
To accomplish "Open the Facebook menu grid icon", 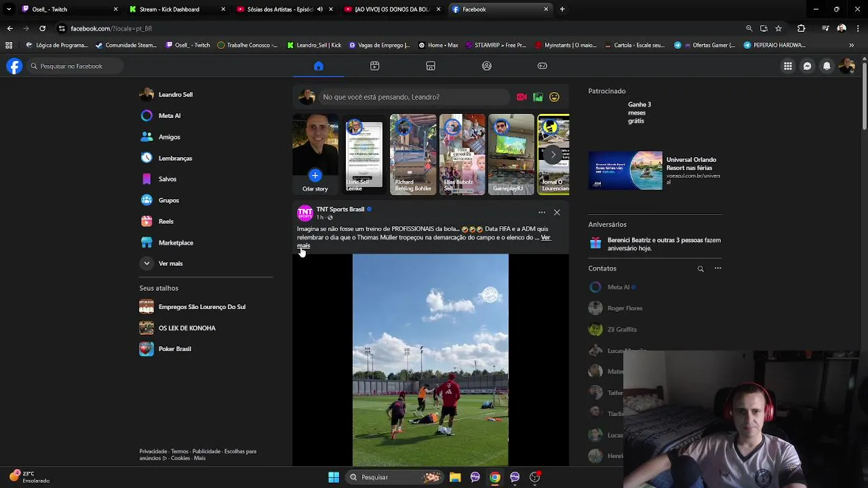I will (787, 66).
